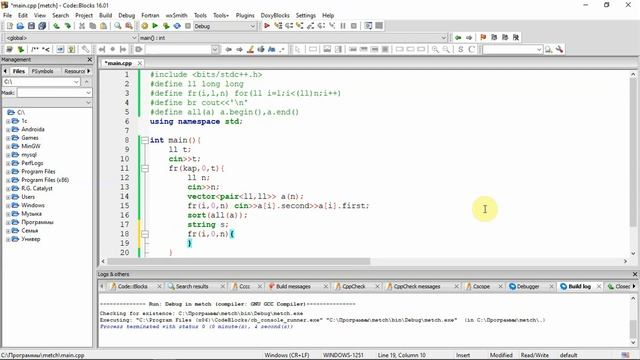Screen dimensions: 640x360
Task: Click the Paste clipboard icon
Action: (x=104, y=26)
